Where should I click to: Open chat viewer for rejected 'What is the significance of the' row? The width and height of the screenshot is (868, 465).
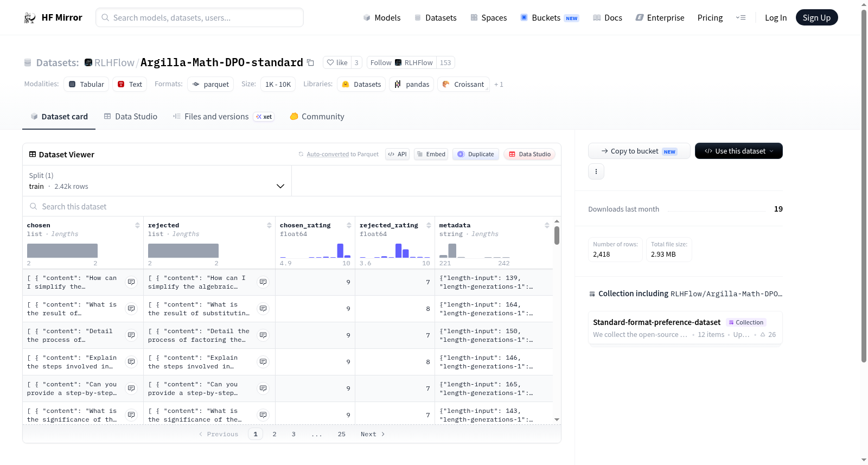click(263, 415)
